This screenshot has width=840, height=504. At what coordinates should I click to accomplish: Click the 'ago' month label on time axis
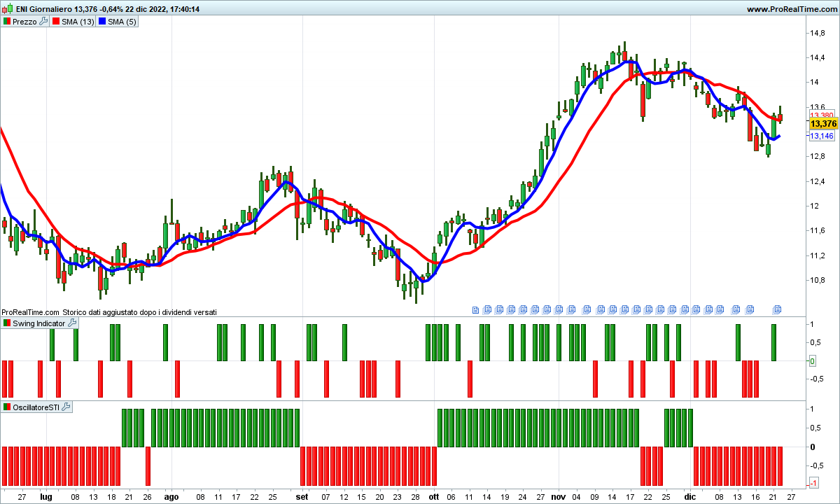tap(171, 496)
